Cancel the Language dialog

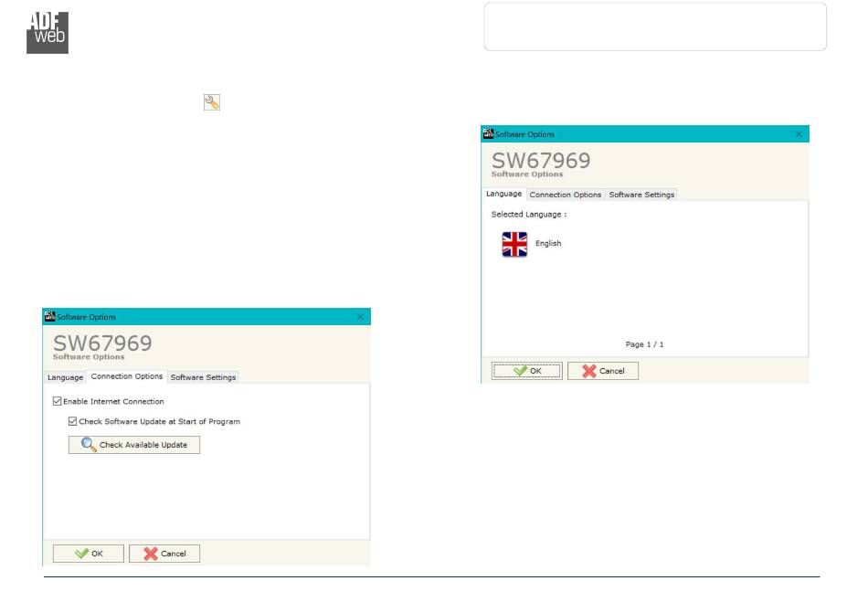[x=603, y=371]
